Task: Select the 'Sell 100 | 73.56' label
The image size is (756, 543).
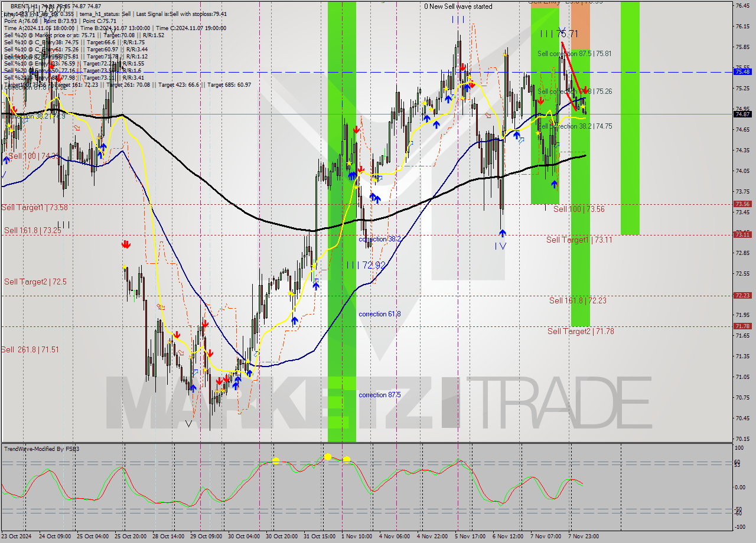Action: pos(579,209)
